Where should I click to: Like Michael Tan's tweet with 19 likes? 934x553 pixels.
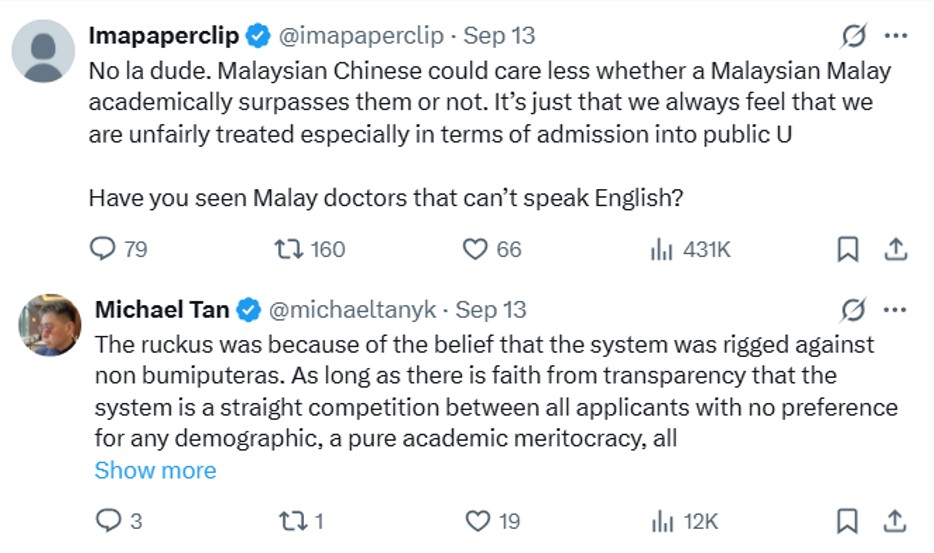click(479, 521)
